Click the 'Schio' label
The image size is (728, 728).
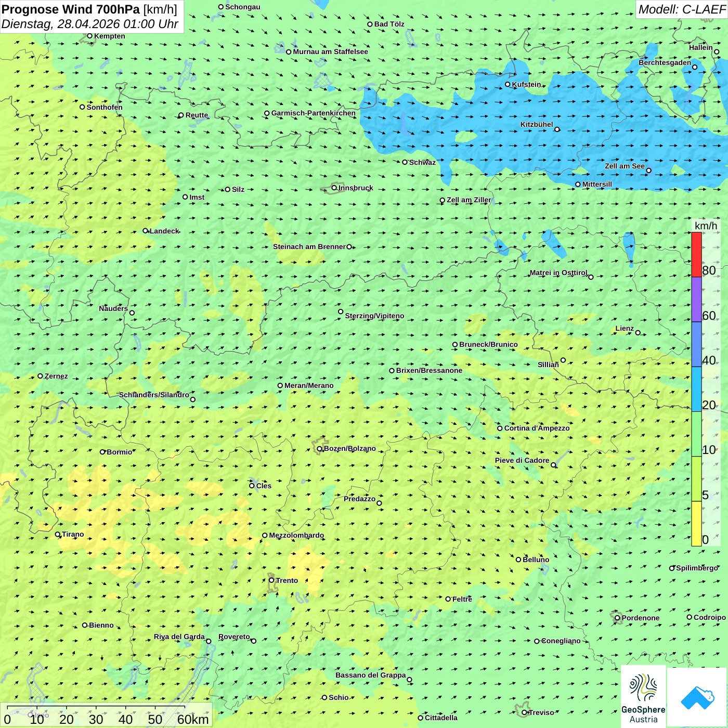(339, 697)
